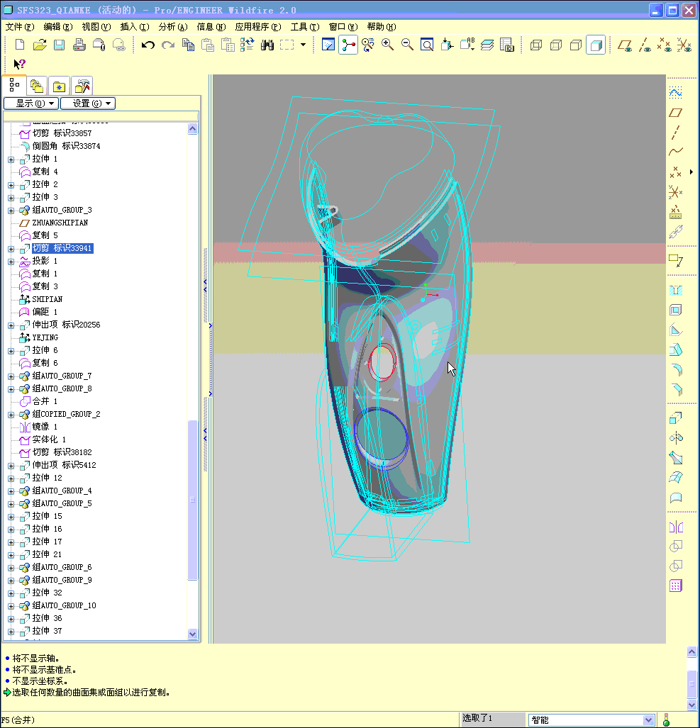Select ZHUANGSHIPIAN in the model tree
Viewport: 700px width, 728px height.
pos(60,223)
